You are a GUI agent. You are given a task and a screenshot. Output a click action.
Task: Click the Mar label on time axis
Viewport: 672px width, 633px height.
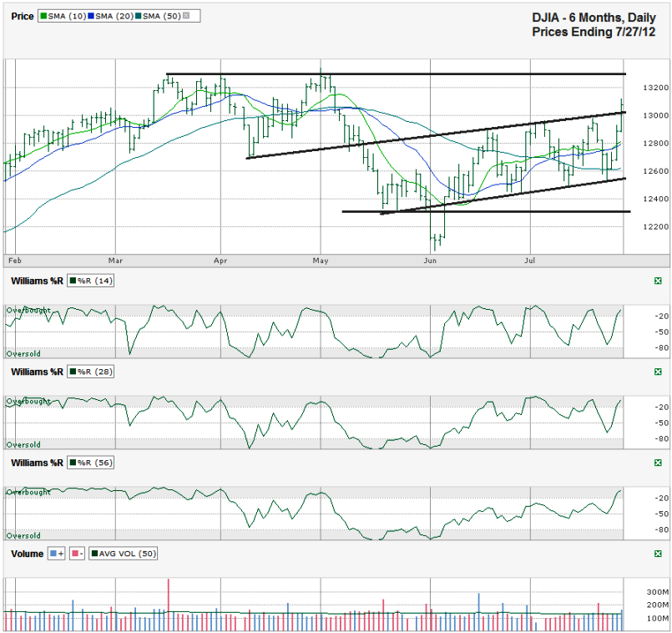point(115,261)
